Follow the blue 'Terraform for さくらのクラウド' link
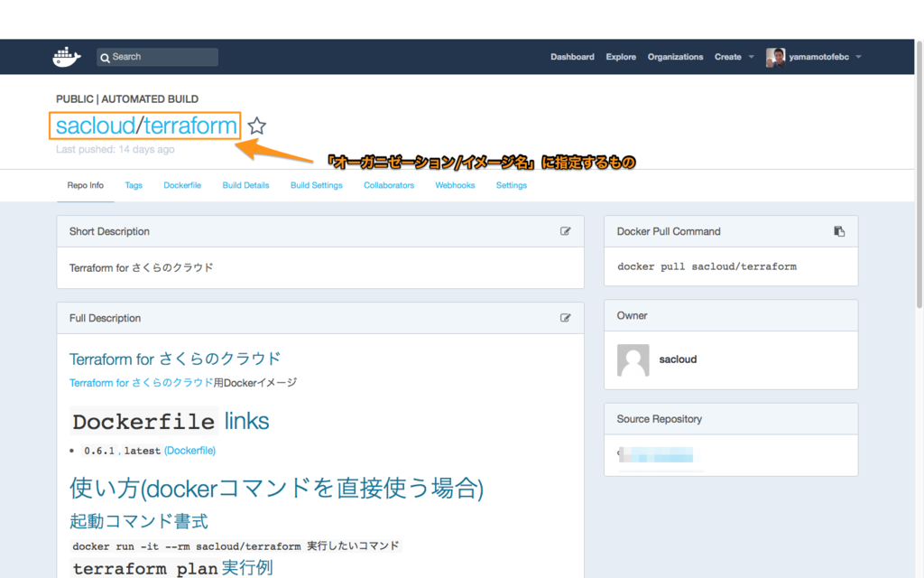Image resolution: width=924 pixels, height=578 pixels. 141,383
